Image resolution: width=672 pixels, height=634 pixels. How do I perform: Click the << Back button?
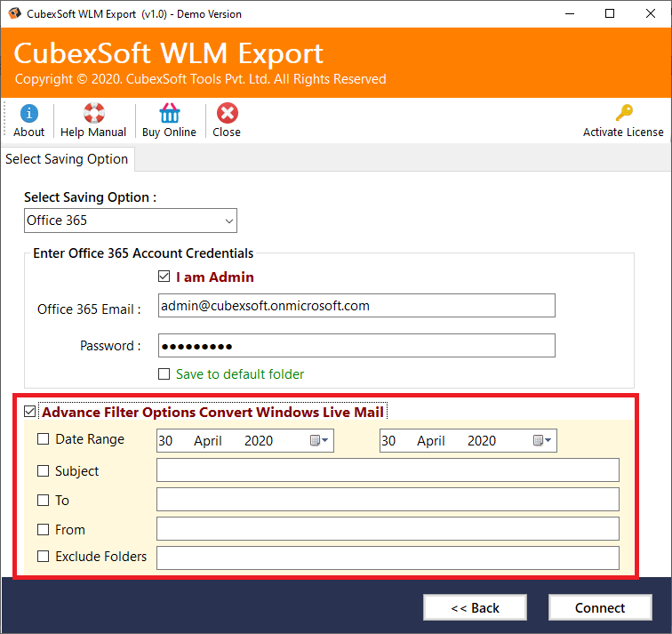(x=475, y=608)
